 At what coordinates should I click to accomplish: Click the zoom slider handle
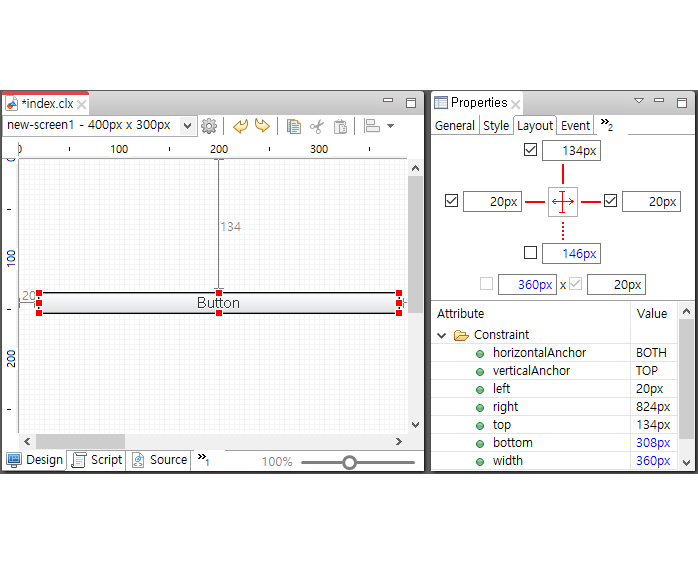point(349,463)
